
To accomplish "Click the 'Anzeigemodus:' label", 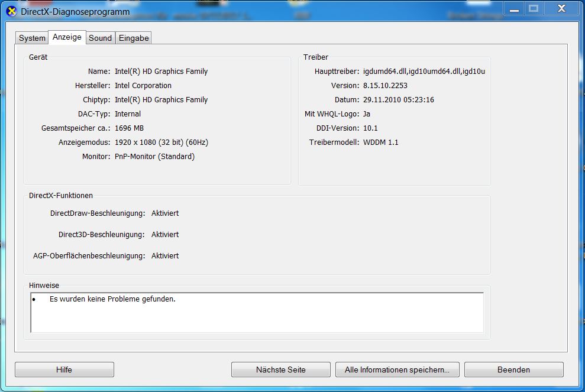I will tap(85, 142).
